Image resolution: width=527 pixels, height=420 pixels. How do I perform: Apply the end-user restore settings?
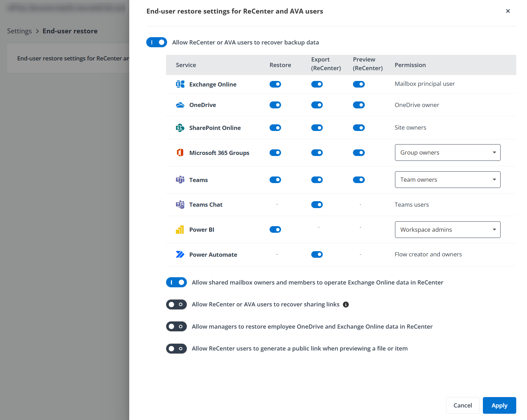(x=499, y=405)
